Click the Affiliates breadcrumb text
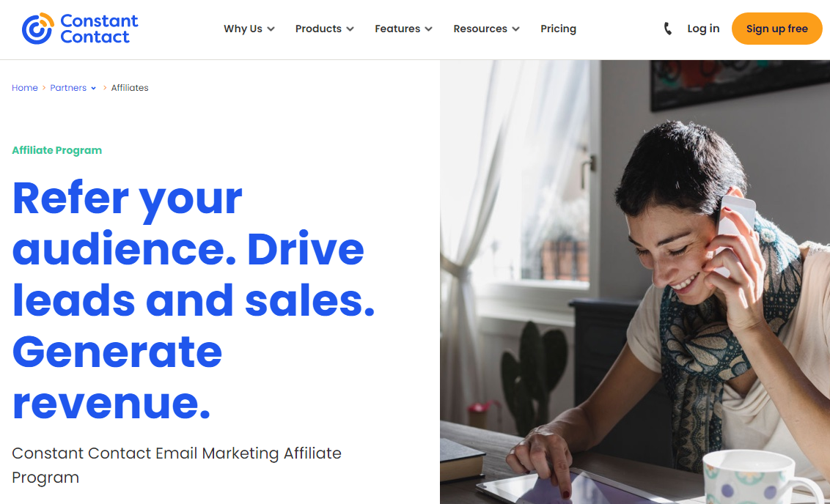830x504 pixels. pos(130,88)
